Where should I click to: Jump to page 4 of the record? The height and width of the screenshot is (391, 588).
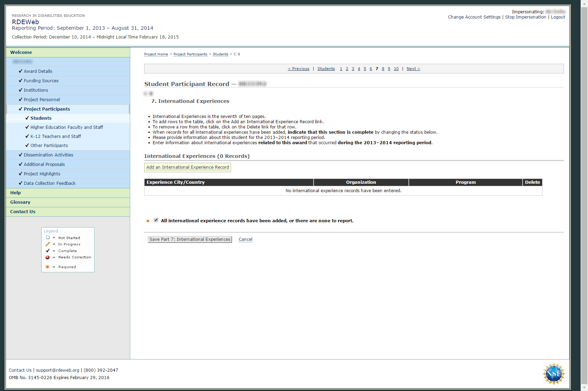point(359,69)
